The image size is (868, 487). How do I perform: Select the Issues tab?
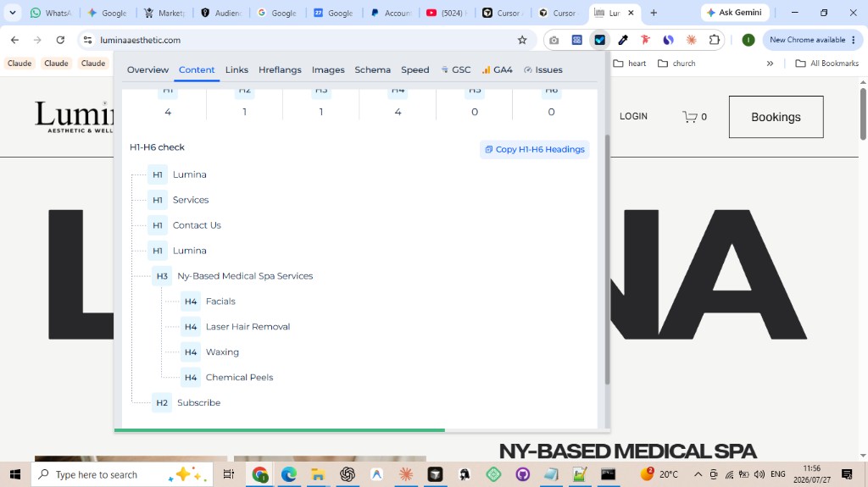[543, 69]
